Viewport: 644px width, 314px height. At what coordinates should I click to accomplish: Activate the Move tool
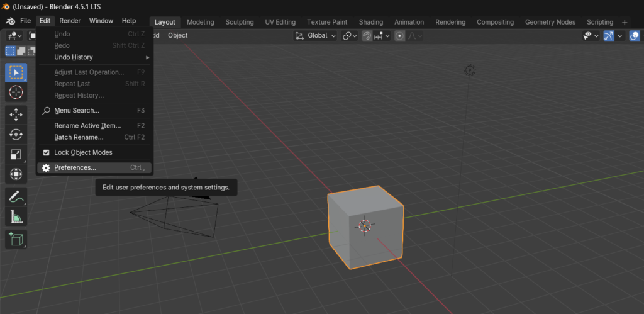(x=16, y=114)
